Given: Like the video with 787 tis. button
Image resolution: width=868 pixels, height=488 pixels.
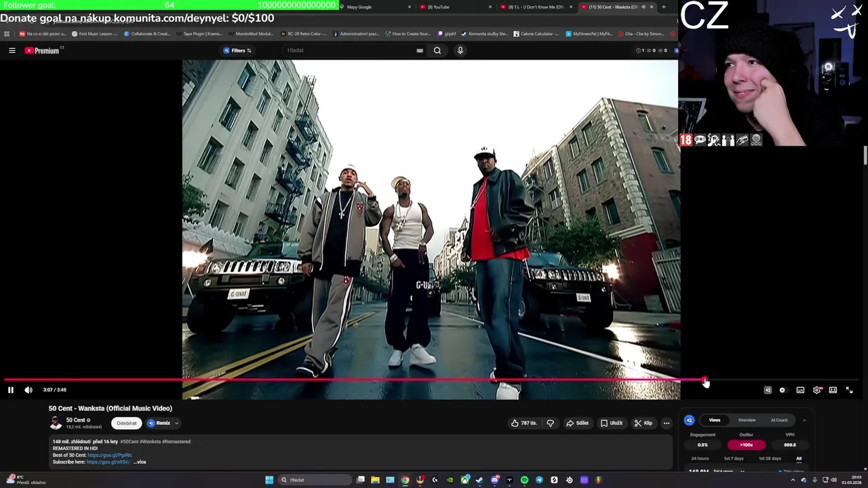Looking at the screenshot, I should click(524, 423).
